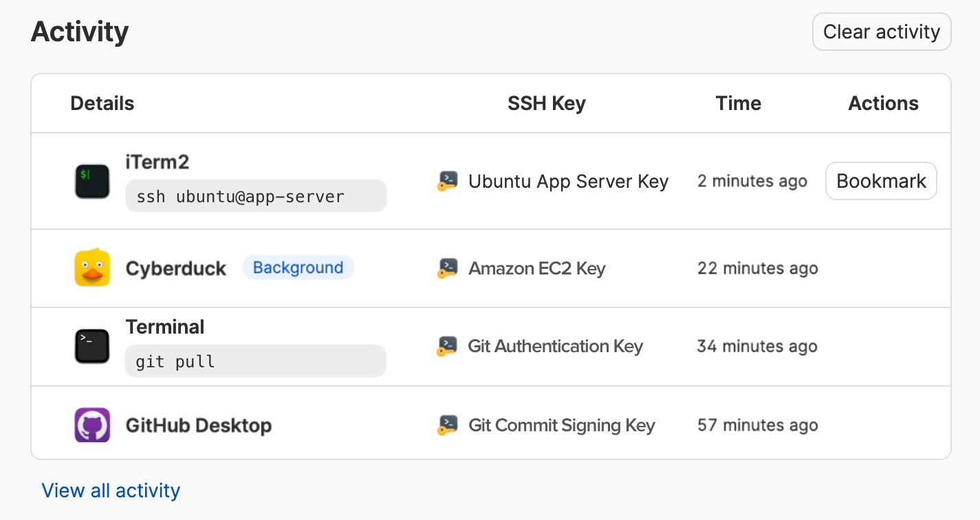Image resolution: width=980 pixels, height=520 pixels.
Task: Open Git Authentication Key
Action: pos(556,347)
